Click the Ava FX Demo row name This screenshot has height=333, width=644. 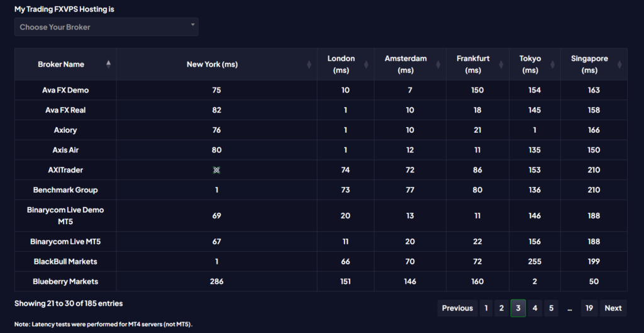65,90
